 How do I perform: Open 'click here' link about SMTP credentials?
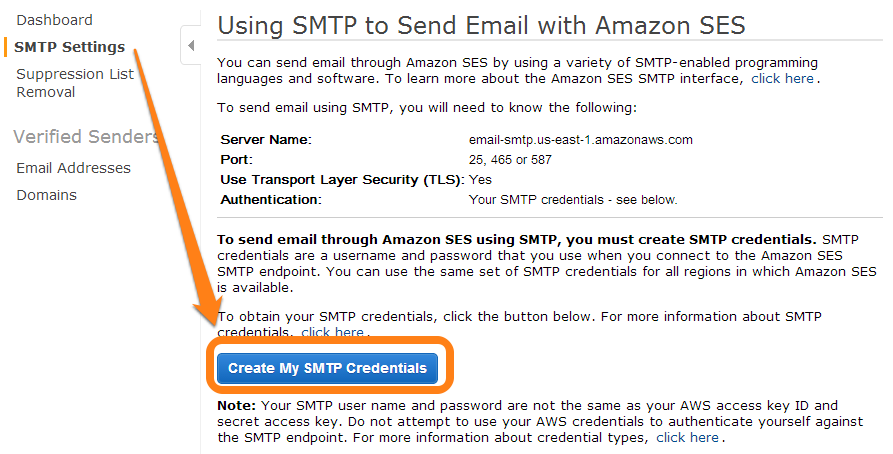(333, 332)
